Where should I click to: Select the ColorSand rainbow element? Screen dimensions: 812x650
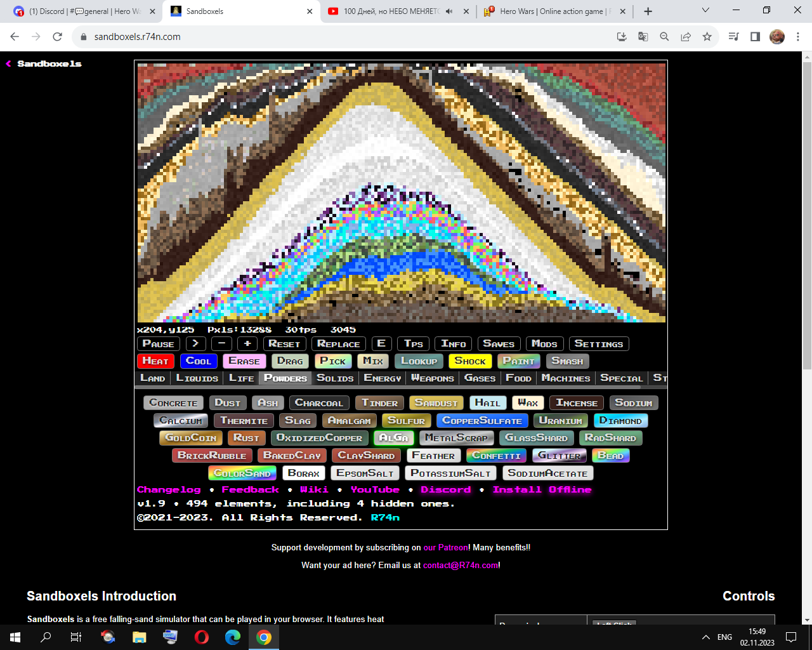point(242,473)
